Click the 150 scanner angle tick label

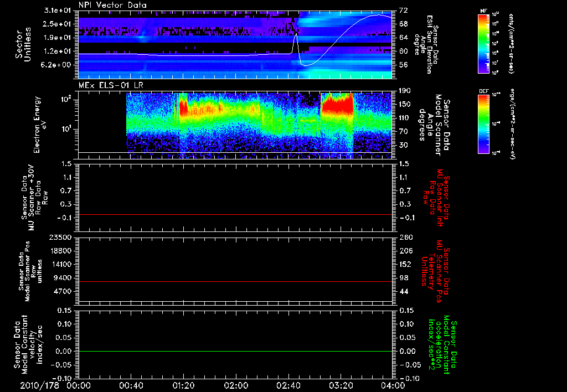pyautogui.click(x=405, y=104)
